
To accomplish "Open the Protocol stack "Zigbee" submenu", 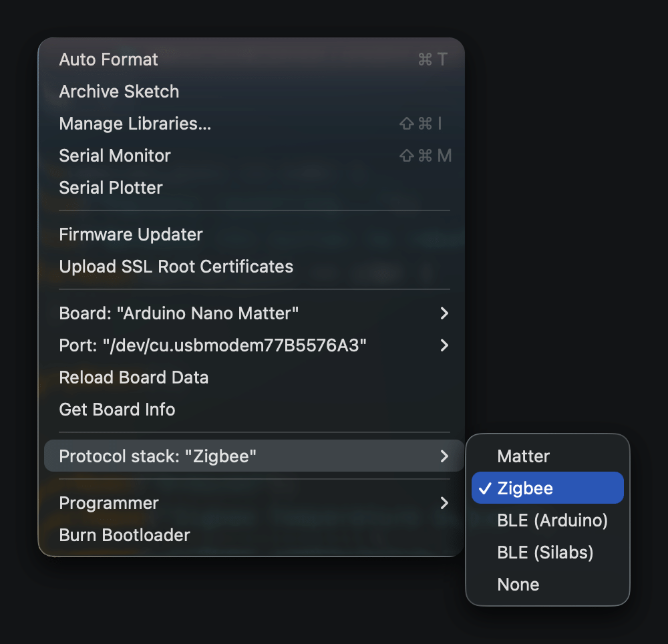I will (254, 456).
